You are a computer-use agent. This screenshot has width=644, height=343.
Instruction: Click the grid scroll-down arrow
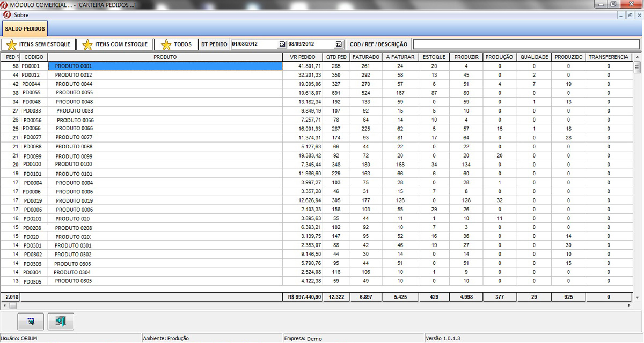click(x=637, y=297)
